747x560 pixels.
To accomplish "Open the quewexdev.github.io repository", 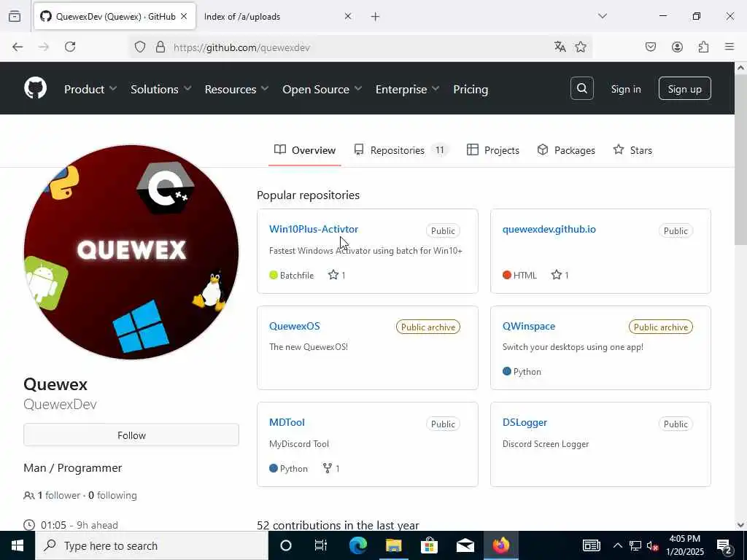I will (x=549, y=229).
